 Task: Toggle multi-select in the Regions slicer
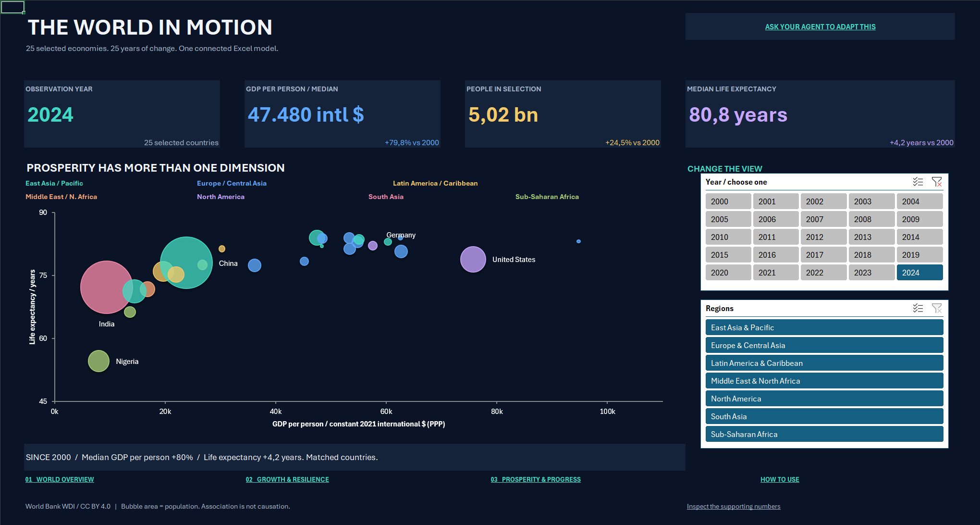(x=918, y=308)
